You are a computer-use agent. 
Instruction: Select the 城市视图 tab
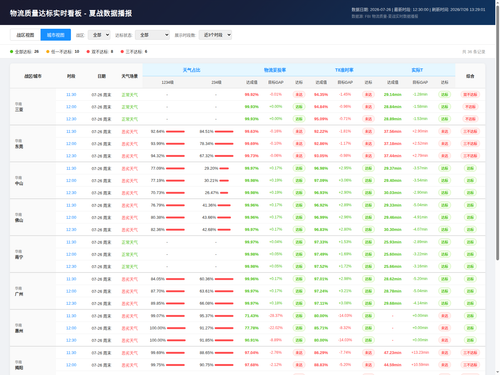[56, 35]
